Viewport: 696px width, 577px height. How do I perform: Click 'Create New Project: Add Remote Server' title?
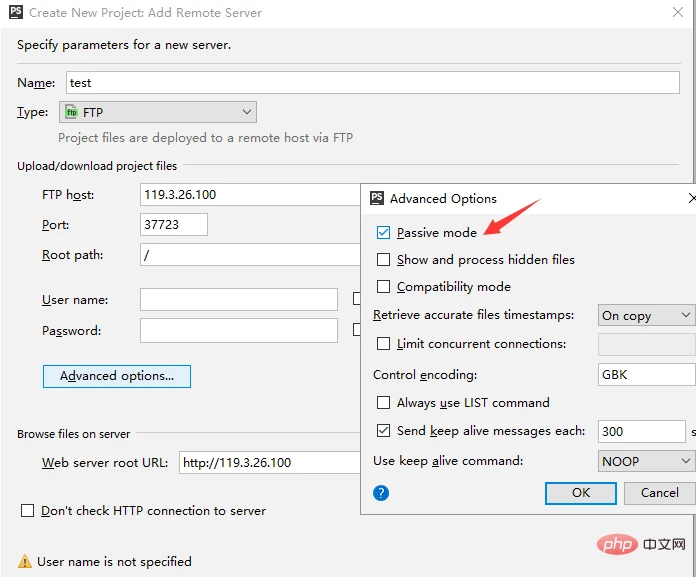(x=146, y=12)
